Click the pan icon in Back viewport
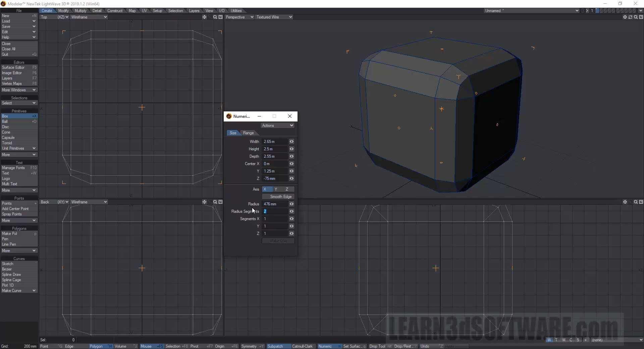The width and height of the screenshot is (644, 349). [204, 202]
